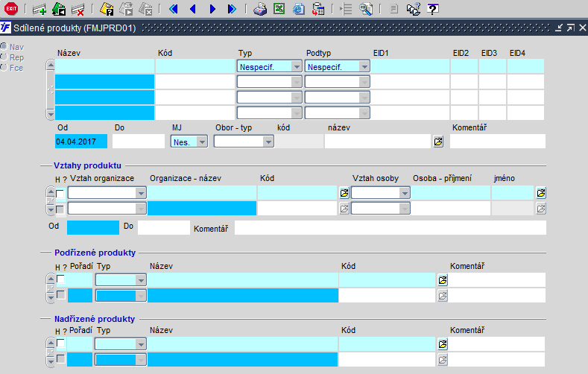The height and width of the screenshot is (374, 588).
Task: Open Typ dropdown in first Nadřízené produkty row
Action: [121, 344]
